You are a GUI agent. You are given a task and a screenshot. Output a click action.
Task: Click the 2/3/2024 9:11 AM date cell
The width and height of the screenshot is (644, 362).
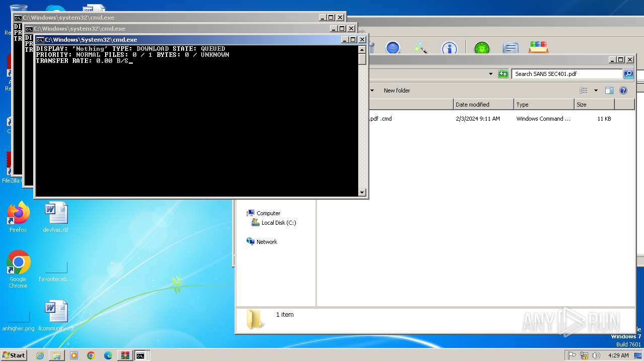point(477,119)
